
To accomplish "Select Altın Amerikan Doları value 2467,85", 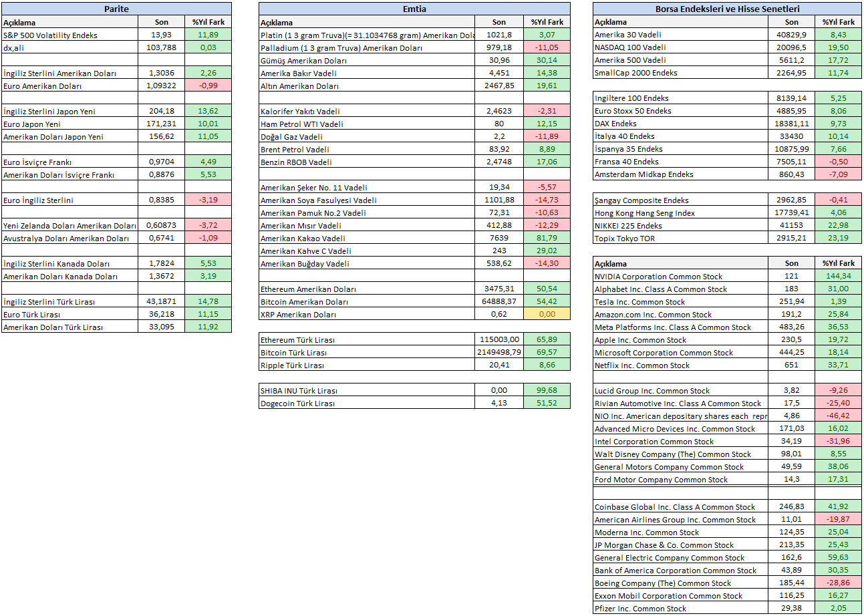I will [x=499, y=86].
